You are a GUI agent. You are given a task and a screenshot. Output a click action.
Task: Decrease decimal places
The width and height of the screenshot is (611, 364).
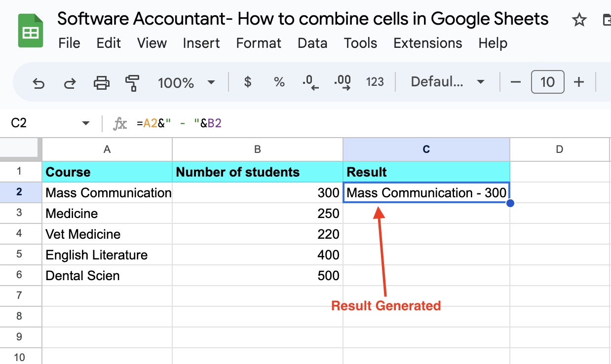pos(311,82)
